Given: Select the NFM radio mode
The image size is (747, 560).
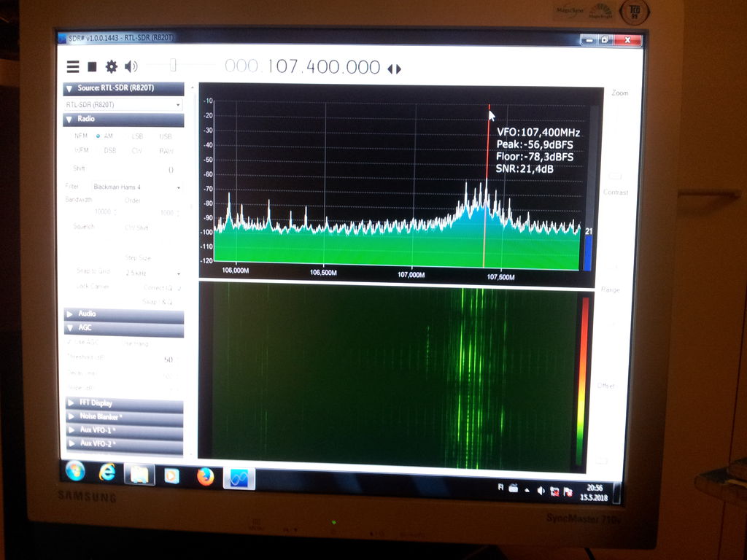Looking at the screenshot, I should pos(80,136).
